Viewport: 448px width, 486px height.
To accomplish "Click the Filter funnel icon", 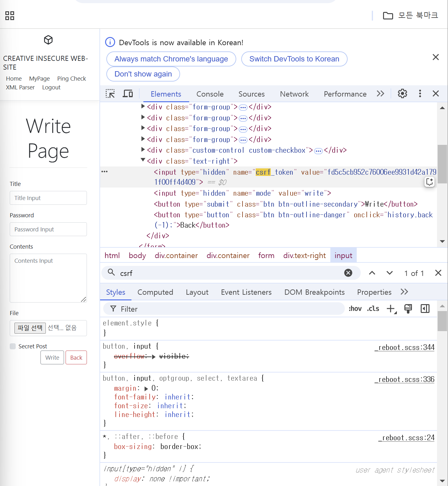I will point(113,309).
